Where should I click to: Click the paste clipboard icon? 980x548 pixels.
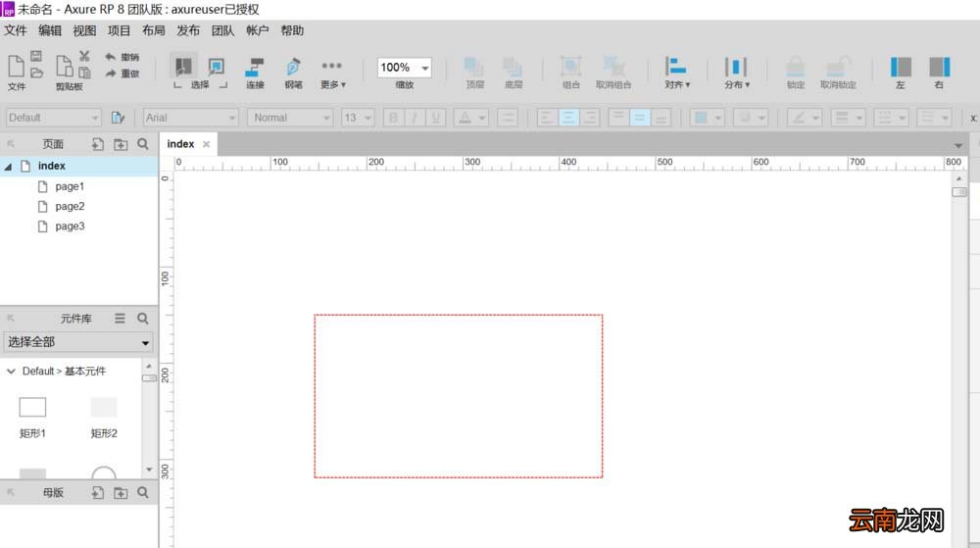tap(64, 66)
